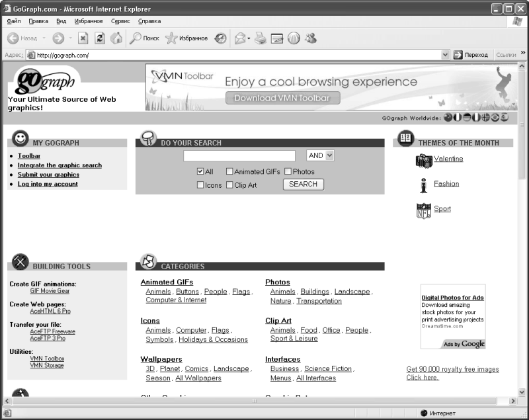The width and height of the screenshot is (529, 420).
Task: Open the address bar history dropdown
Action: 445,56
